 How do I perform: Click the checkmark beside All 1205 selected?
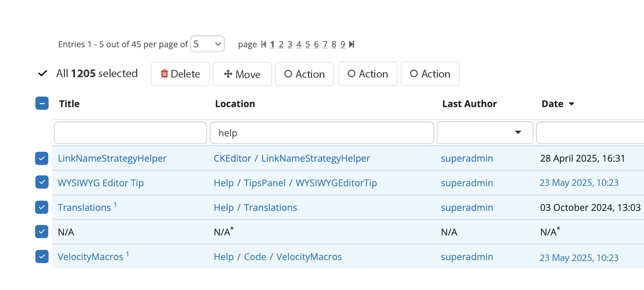(43, 73)
